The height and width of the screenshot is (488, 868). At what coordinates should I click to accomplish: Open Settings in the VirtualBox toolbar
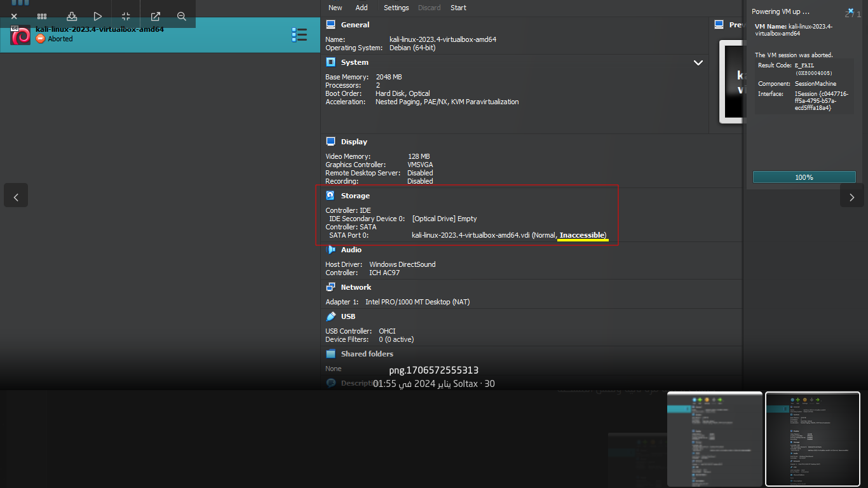(x=397, y=8)
